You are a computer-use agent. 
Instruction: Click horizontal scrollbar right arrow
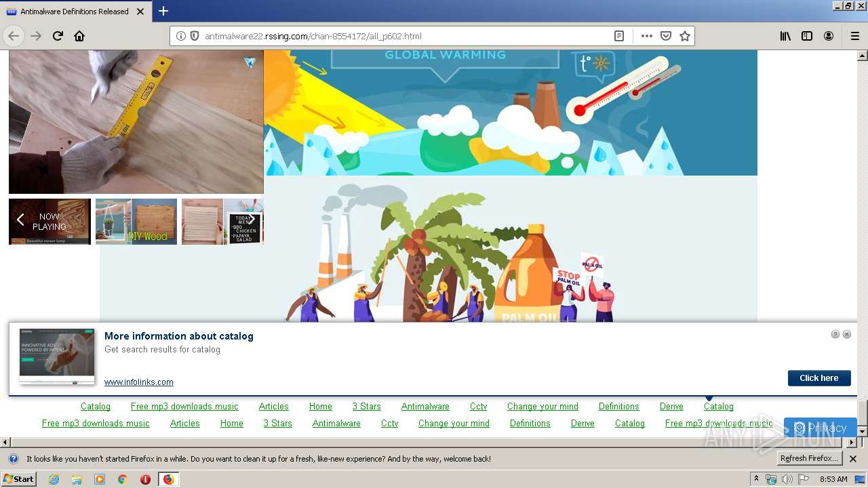point(852,442)
